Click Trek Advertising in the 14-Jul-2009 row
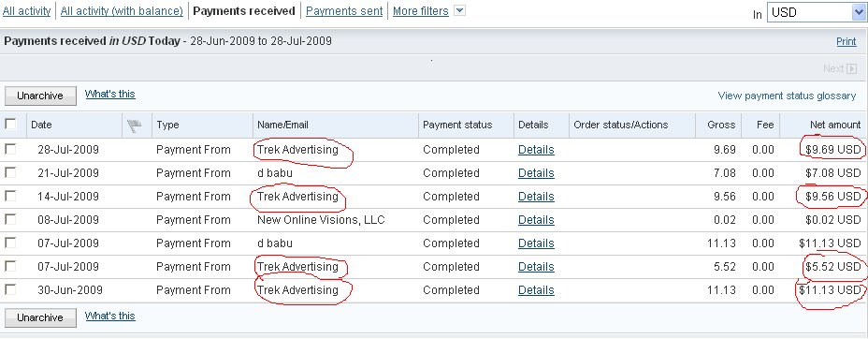868x339 pixels. [x=297, y=196]
